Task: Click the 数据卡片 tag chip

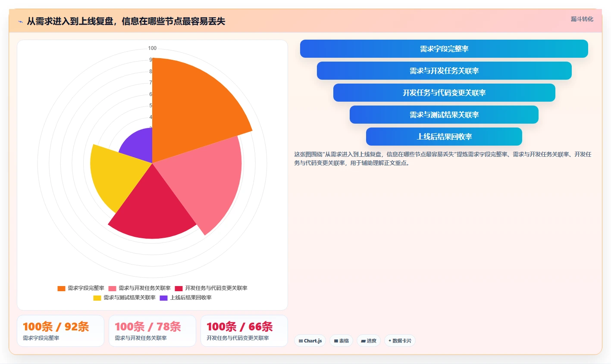Action: (400, 341)
